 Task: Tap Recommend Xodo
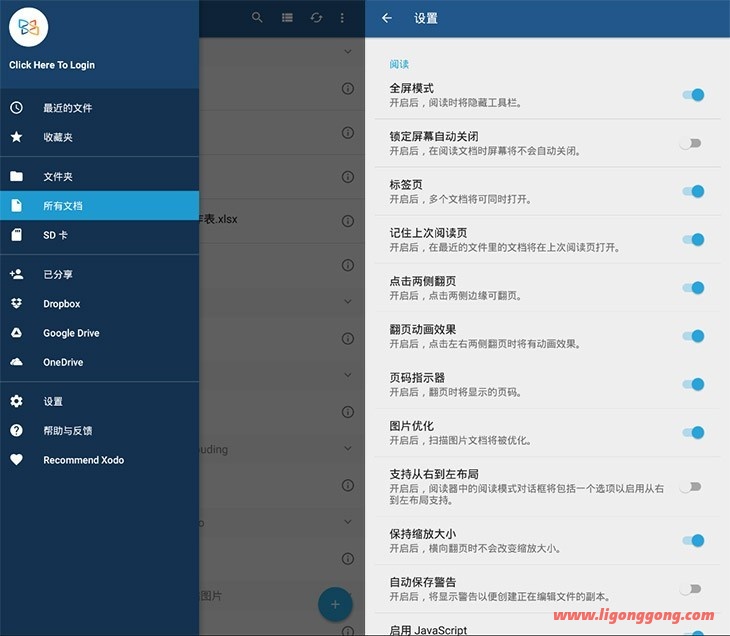[x=100, y=460]
